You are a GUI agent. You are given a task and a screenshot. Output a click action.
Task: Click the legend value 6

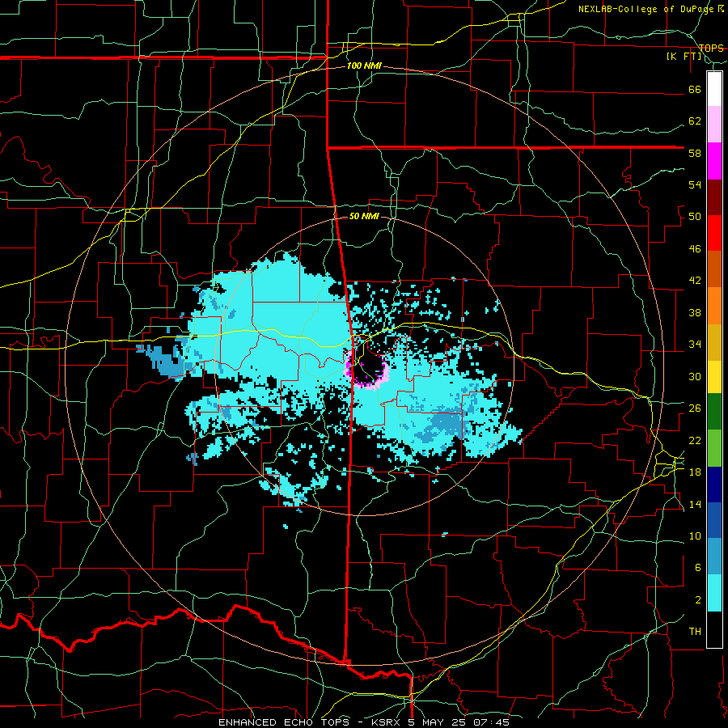point(697,568)
